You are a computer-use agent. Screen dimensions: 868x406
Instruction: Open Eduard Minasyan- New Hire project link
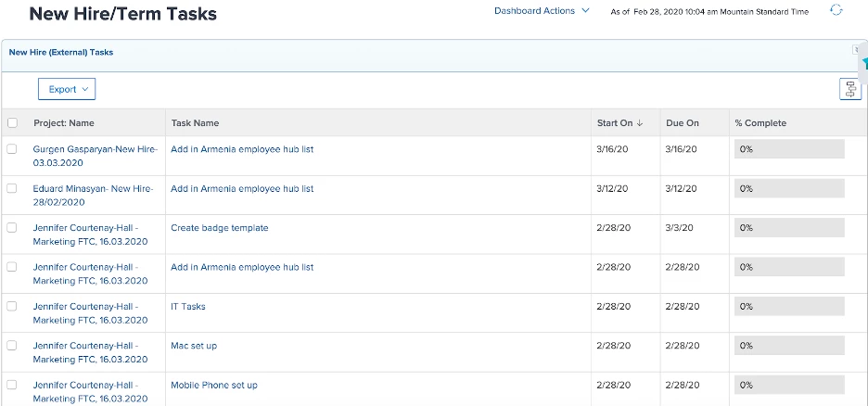click(x=93, y=196)
